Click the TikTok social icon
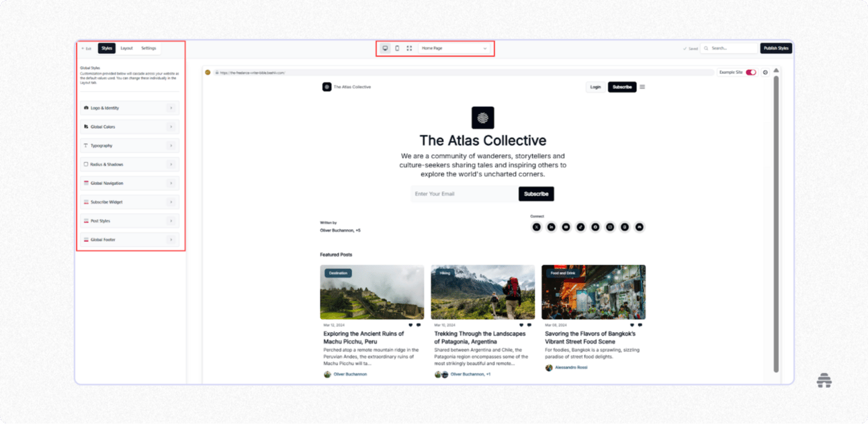Viewport: 868px width, 424px height. click(580, 227)
